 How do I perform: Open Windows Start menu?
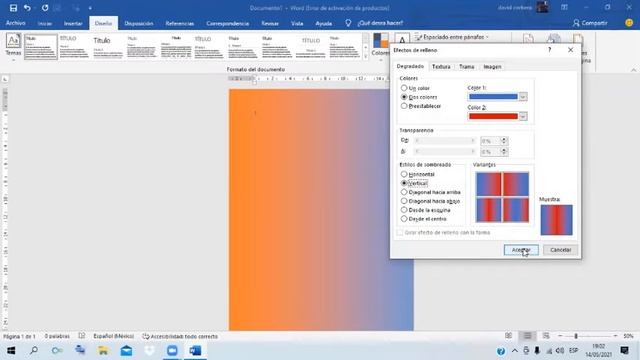(11, 351)
